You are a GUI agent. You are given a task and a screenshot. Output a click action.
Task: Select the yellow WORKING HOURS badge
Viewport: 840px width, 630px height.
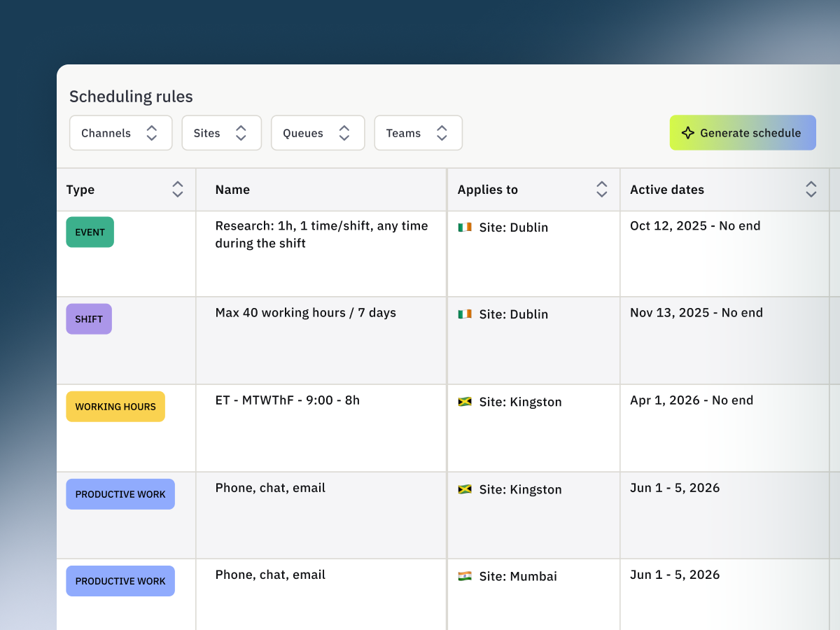tap(115, 407)
